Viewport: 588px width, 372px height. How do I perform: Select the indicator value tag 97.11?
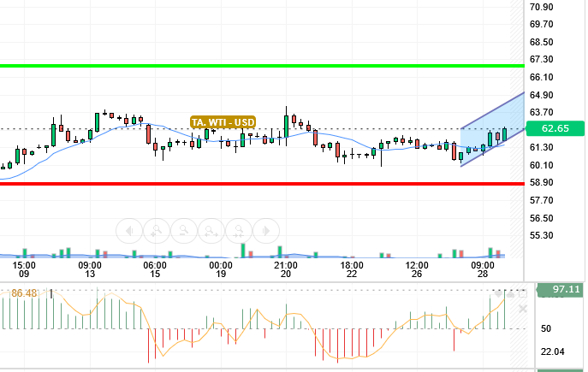tap(560, 290)
